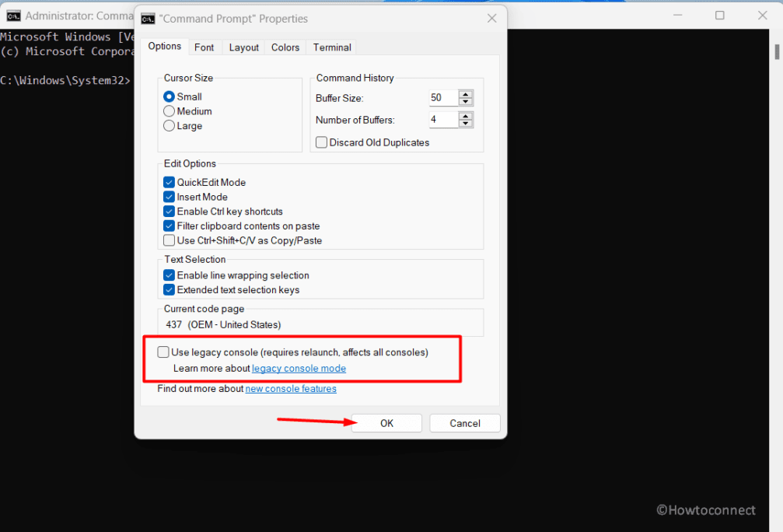Viewport: 783px width, 532px height.
Task: Minimize the Administrator Command Prompt window
Action: point(677,16)
